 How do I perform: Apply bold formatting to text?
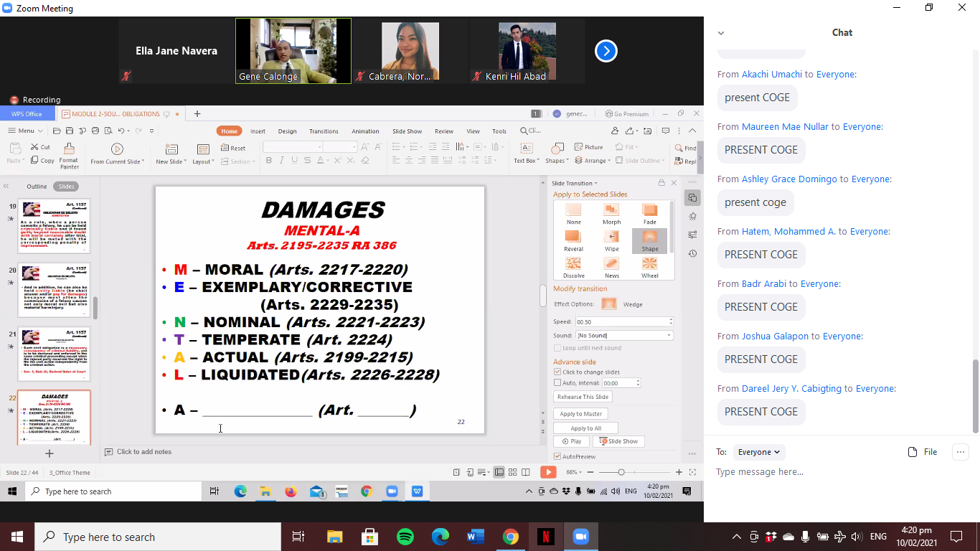(268, 160)
